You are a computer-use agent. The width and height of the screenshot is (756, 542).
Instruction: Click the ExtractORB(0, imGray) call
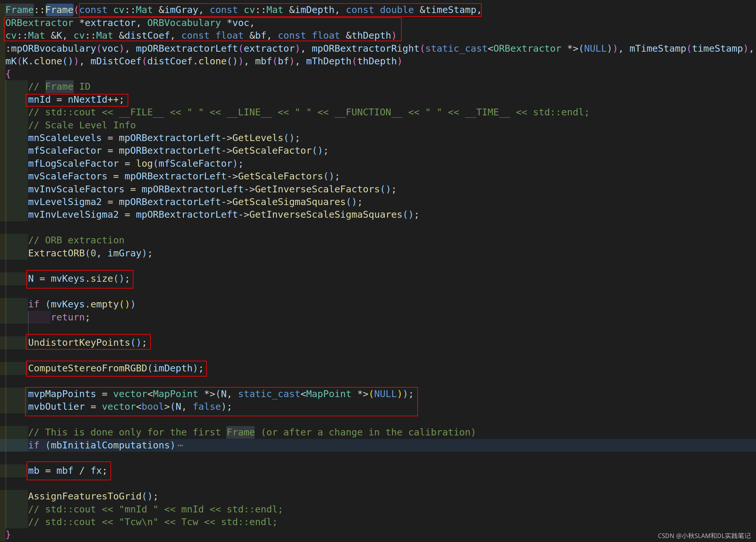[x=90, y=253]
